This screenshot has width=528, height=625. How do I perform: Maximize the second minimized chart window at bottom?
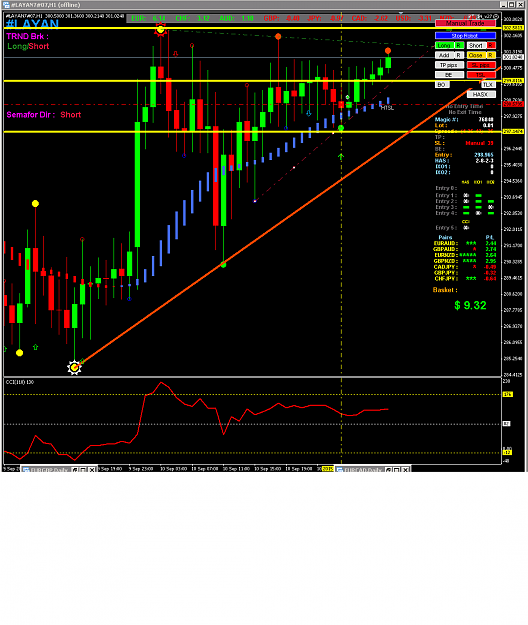[x=397, y=470]
